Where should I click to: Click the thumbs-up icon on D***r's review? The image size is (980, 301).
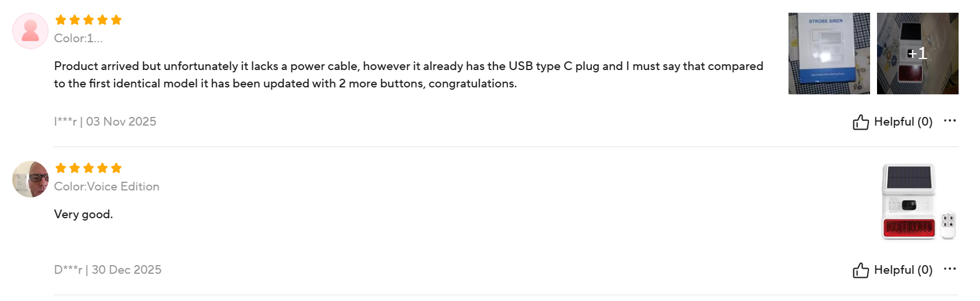(860, 270)
